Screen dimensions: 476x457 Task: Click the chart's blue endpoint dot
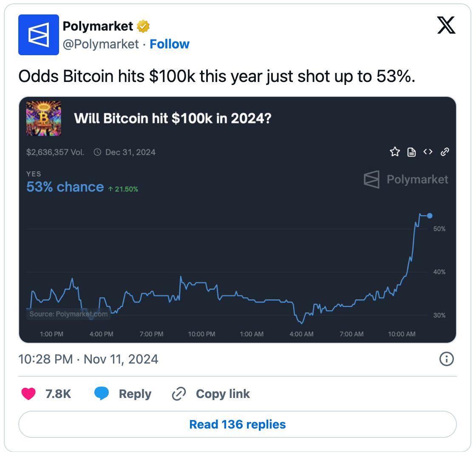pyautogui.click(x=430, y=216)
